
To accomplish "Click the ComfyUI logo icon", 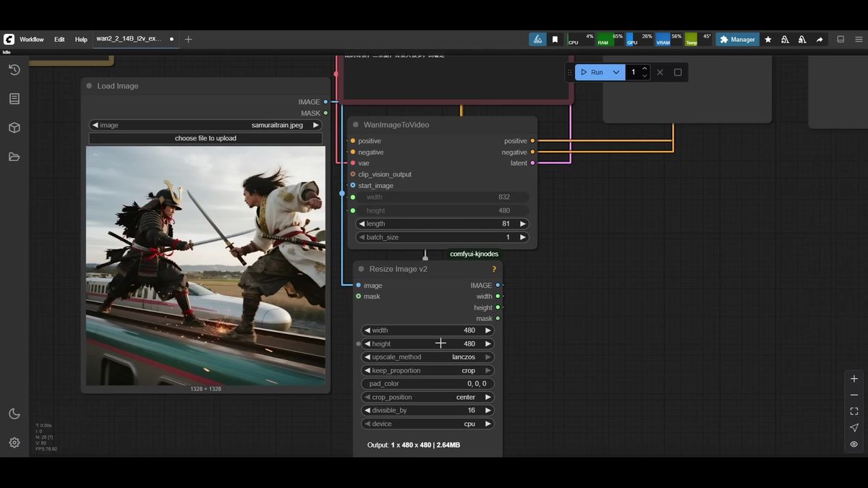I will (9, 39).
